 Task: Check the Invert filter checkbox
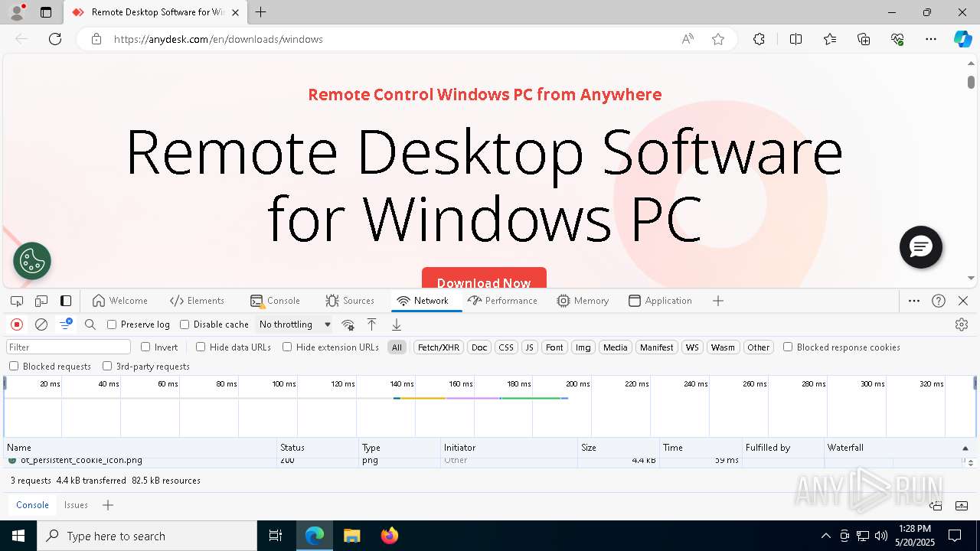(145, 347)
